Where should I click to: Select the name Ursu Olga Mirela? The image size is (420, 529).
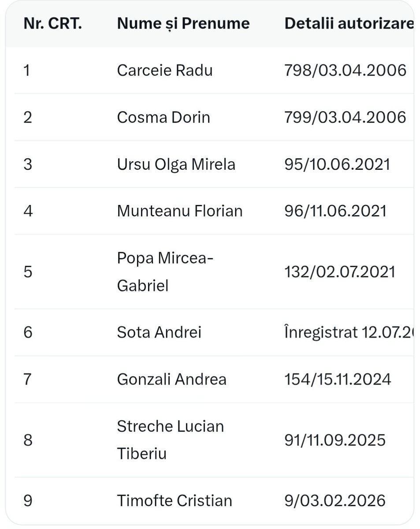point(176,164)
